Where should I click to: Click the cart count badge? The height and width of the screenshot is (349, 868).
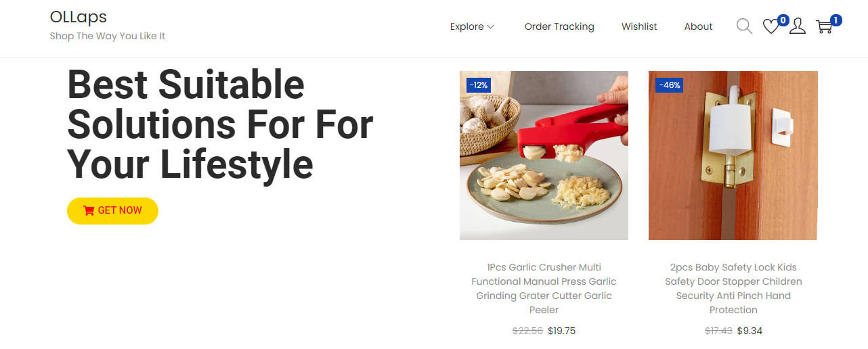pyautogui.click(x=836, y=20)
